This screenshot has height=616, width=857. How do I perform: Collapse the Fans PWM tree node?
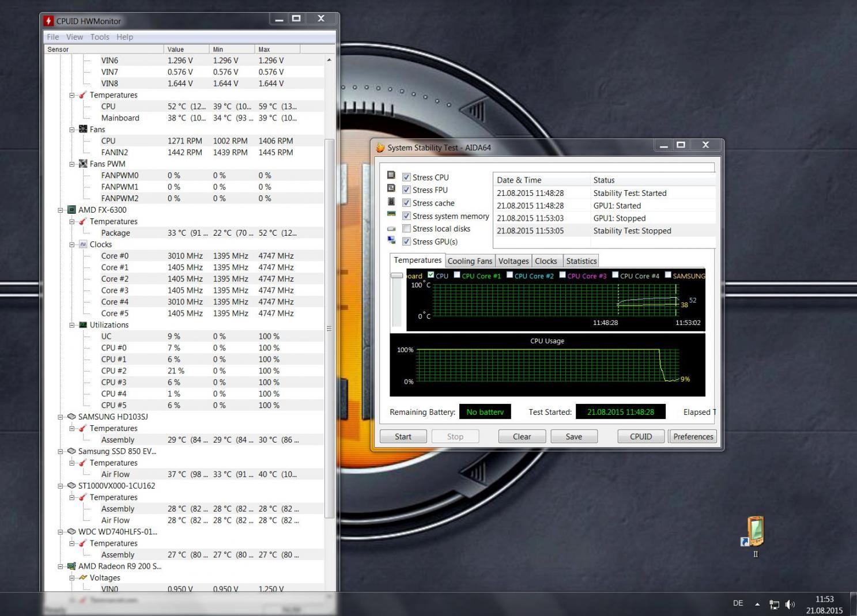pos(72,164)
